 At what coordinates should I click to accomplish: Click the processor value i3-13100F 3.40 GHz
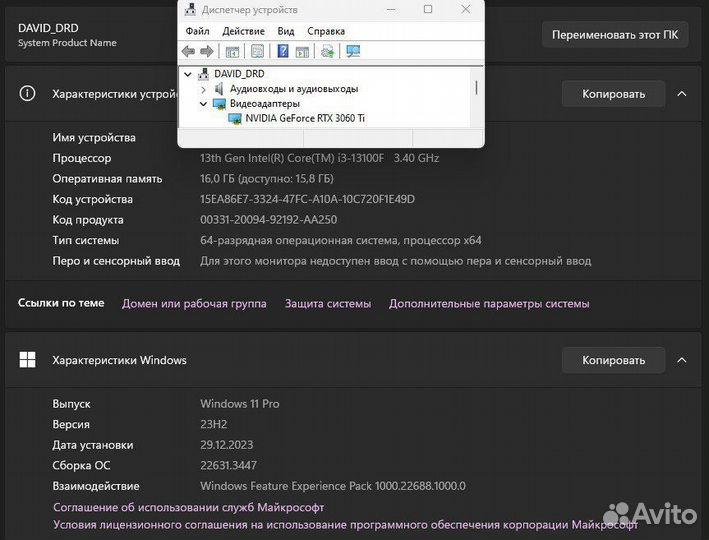[x=320, y=158]
